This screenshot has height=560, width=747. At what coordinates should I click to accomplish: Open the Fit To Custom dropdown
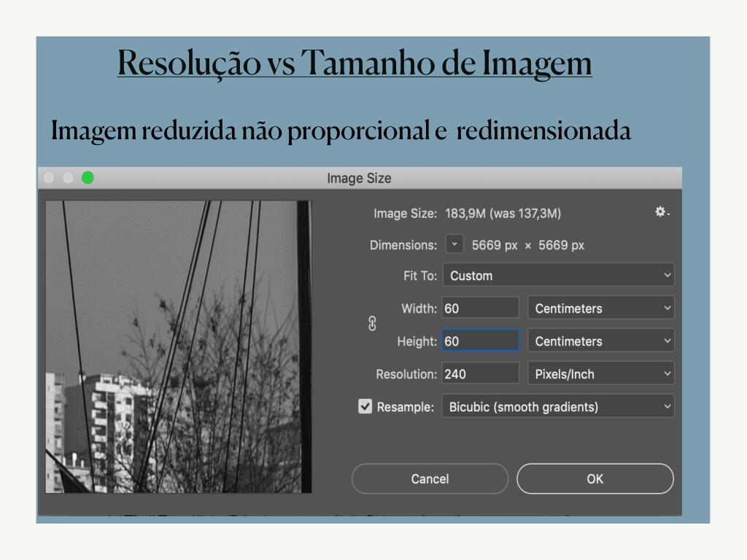[x=558, y=276]
